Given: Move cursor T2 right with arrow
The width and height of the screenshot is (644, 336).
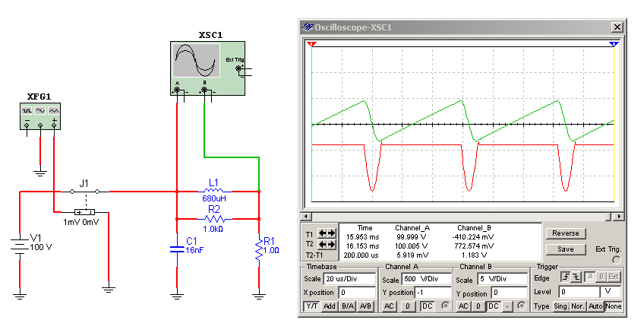Looking at the screenshot, I should (x=332, y=245).
